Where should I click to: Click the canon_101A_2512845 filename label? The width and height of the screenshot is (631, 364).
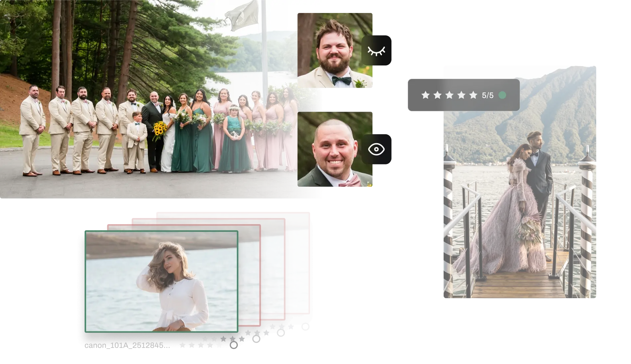[124, 346]
